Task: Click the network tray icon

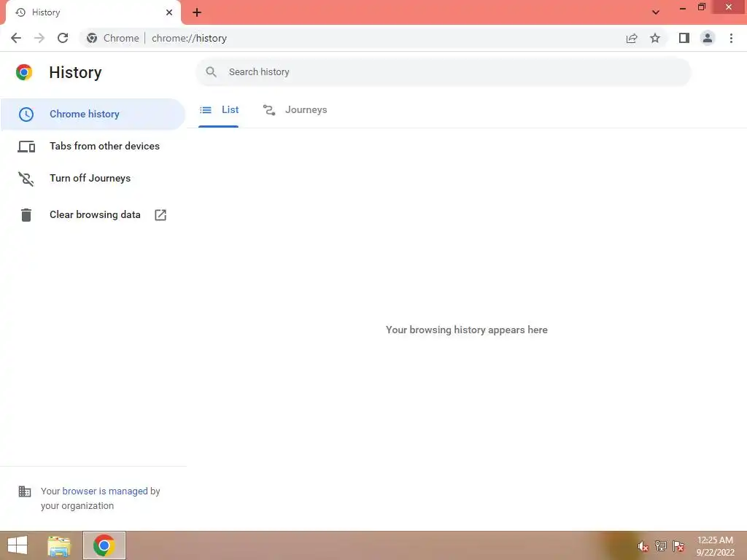Action: click(661, 545)
